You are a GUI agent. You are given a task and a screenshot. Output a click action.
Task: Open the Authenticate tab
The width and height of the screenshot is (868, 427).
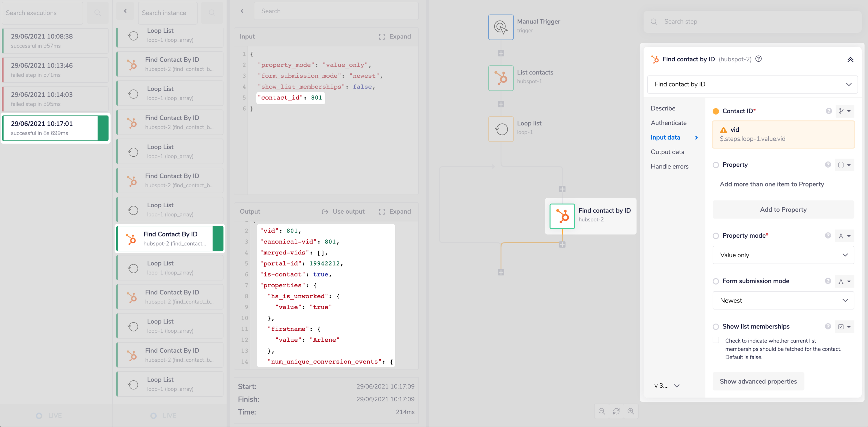pos(669,123)
